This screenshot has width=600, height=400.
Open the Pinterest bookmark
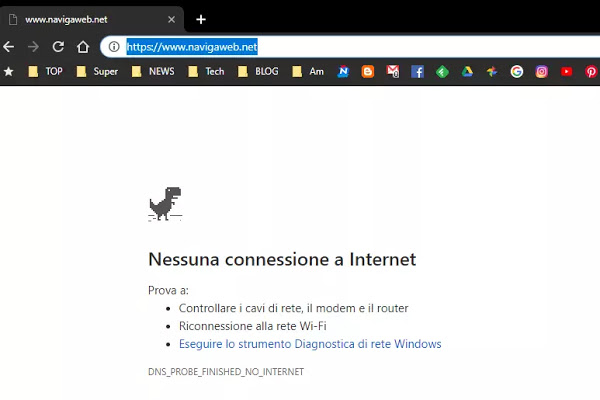(x=591, y=72)
